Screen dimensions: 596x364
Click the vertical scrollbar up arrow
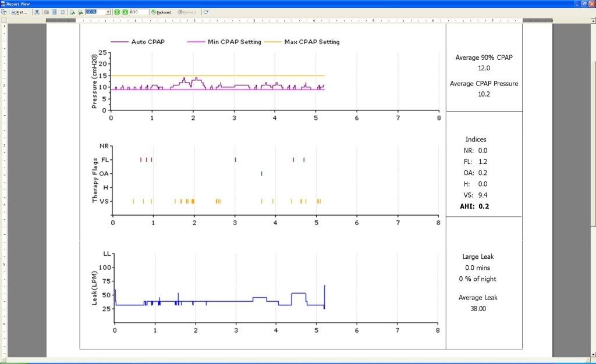pos(593,19)
